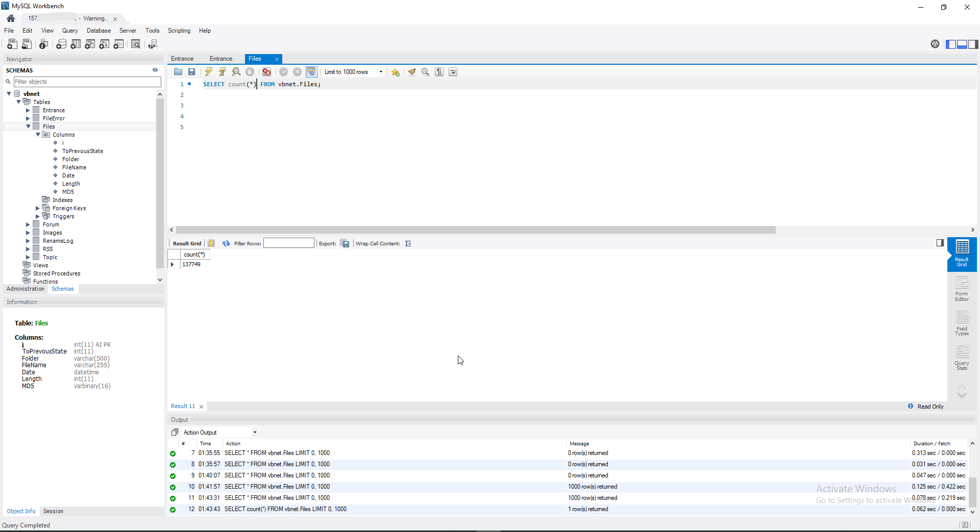Open the object inspector toolbar icon

pos(44,44)
